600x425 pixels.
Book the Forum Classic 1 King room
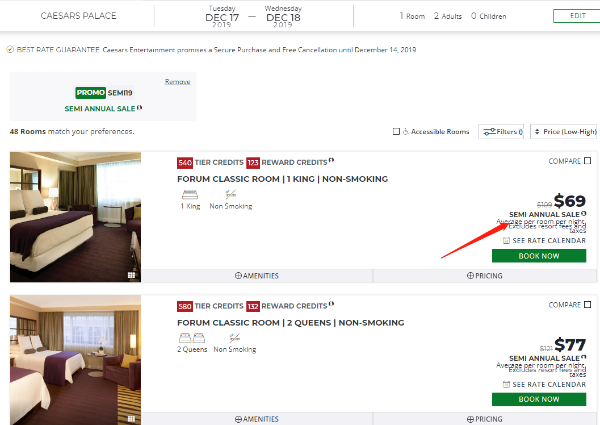[x=539, y=256]
